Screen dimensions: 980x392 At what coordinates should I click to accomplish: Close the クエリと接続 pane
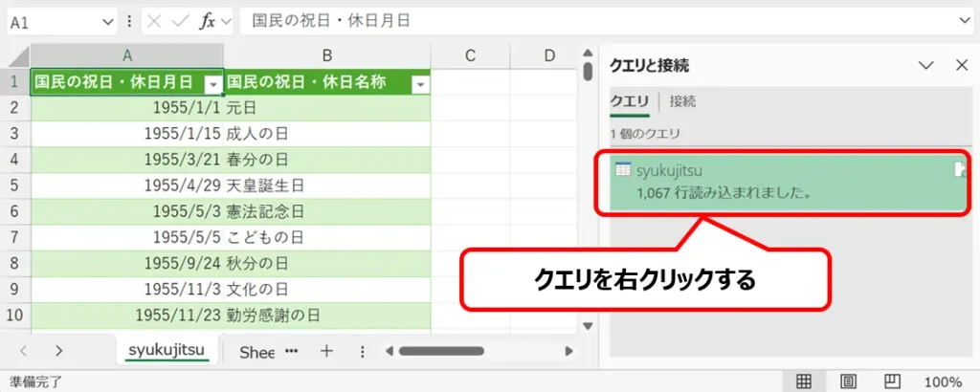(962, 65)
